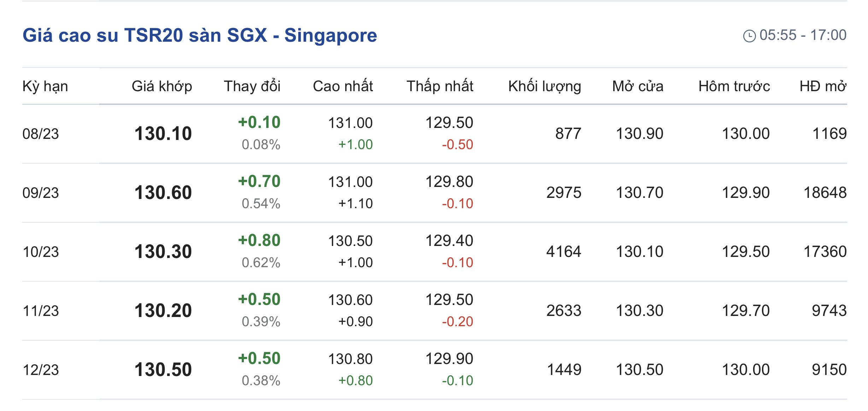Open the Giá cao su TSR20 SGX heading
Image resolution: width=868 pixels, height=411 pixels.
[200, 35]
